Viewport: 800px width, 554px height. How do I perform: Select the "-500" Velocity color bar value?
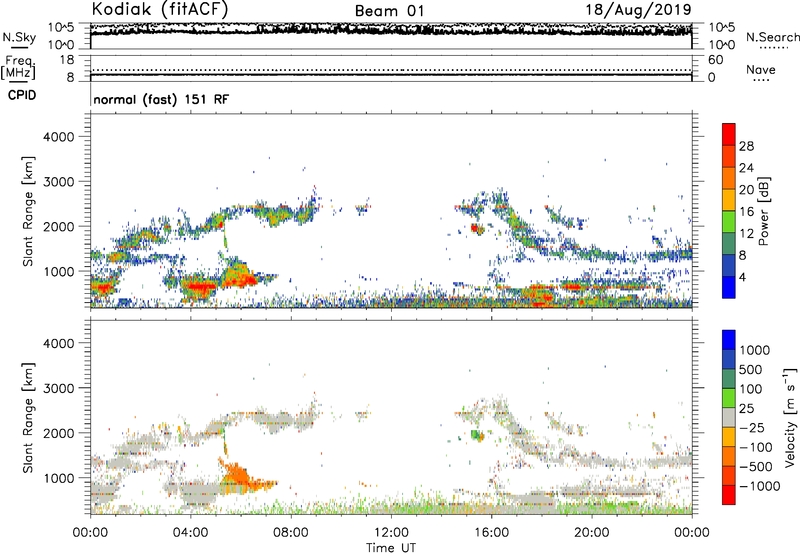click(755, 467)
